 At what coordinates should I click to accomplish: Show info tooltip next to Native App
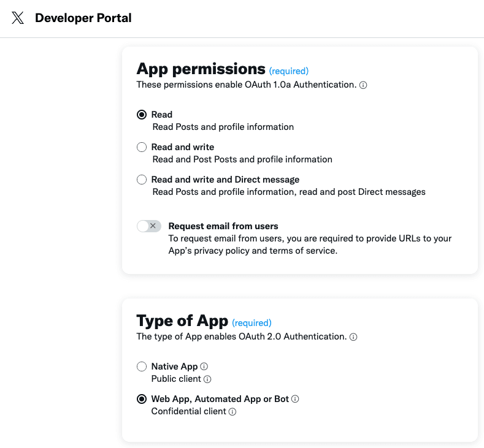pyautogui.click(x=204, y=366)
